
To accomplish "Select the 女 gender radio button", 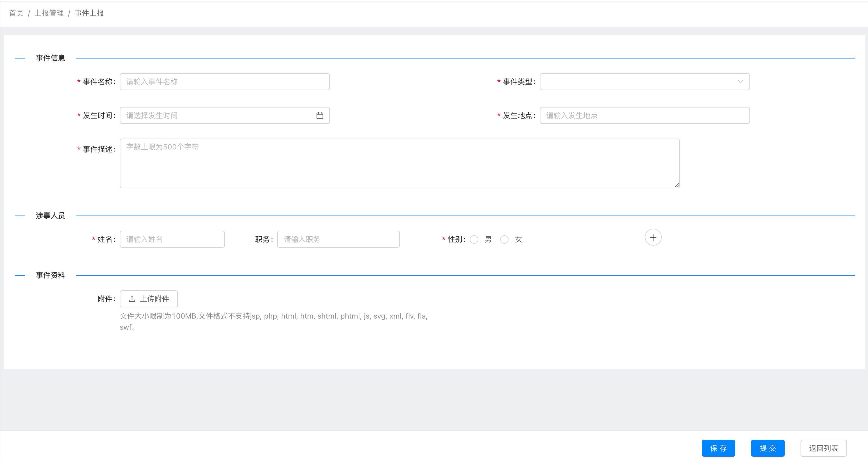I will pyautogui.click(x=504, y=240).
